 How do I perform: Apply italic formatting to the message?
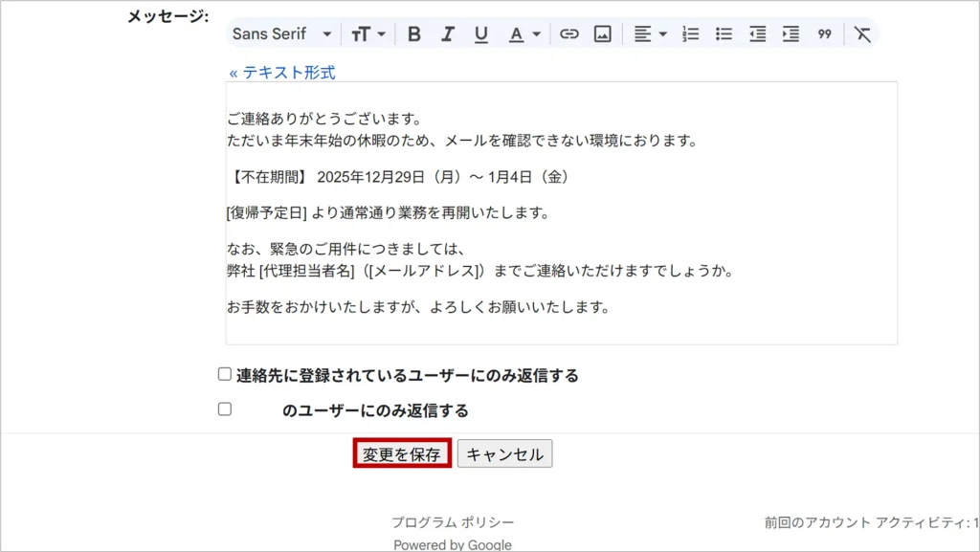pyautogui.click(x=447, y=34)
